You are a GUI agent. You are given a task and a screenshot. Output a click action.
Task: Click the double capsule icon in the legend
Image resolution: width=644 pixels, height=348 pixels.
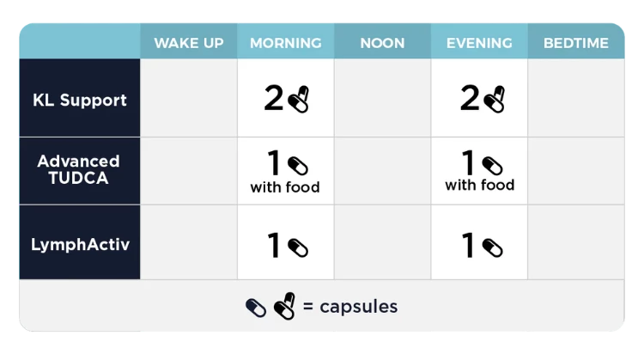[283, 307]
